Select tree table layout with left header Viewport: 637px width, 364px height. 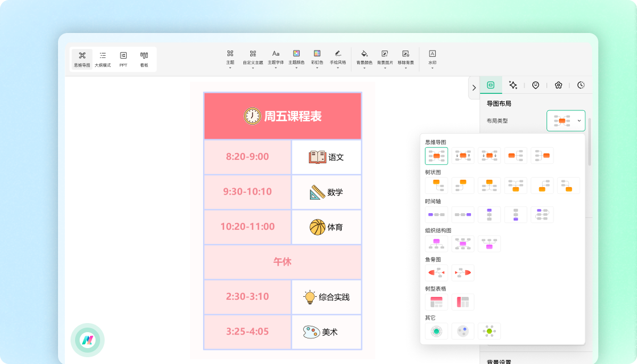pyautogui.click(x=463, y=302)
